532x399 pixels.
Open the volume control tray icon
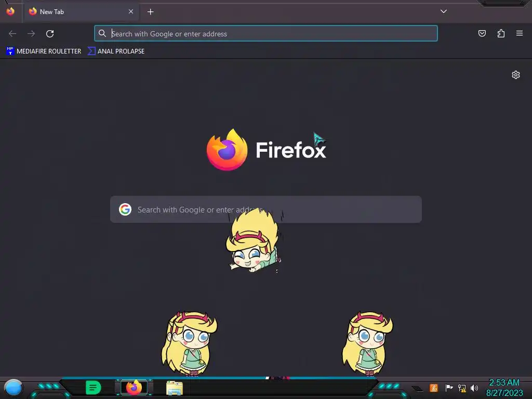click(474, 388)
